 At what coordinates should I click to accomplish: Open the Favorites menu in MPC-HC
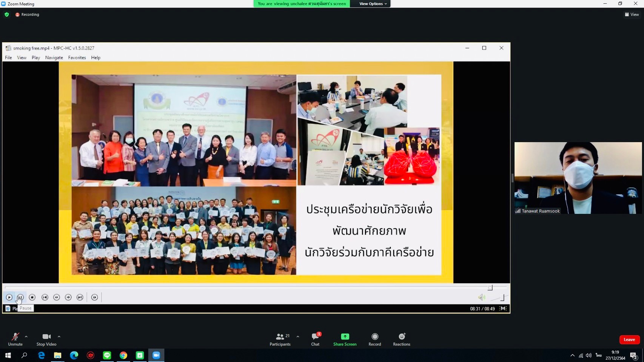click(x=77, y=58)
